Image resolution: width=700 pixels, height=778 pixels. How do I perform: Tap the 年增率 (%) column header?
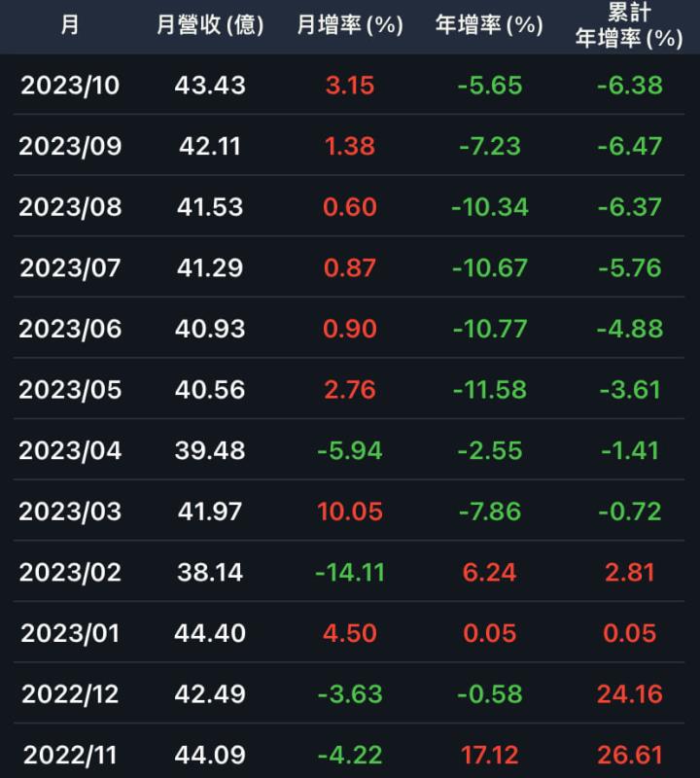point(489,25)
